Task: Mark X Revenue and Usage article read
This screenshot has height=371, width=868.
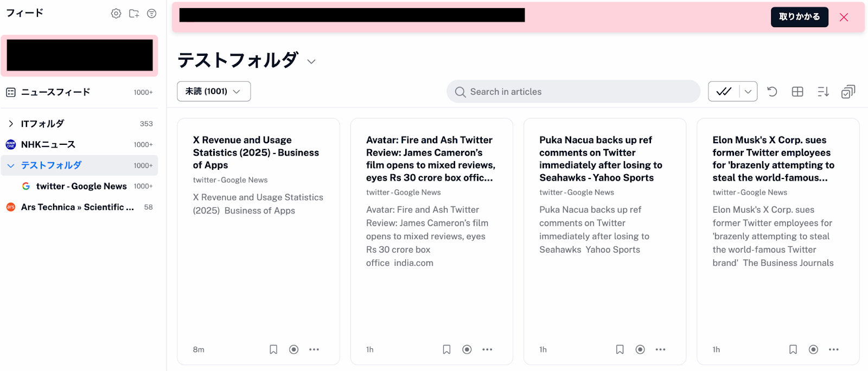Action: tap(293, 349)
